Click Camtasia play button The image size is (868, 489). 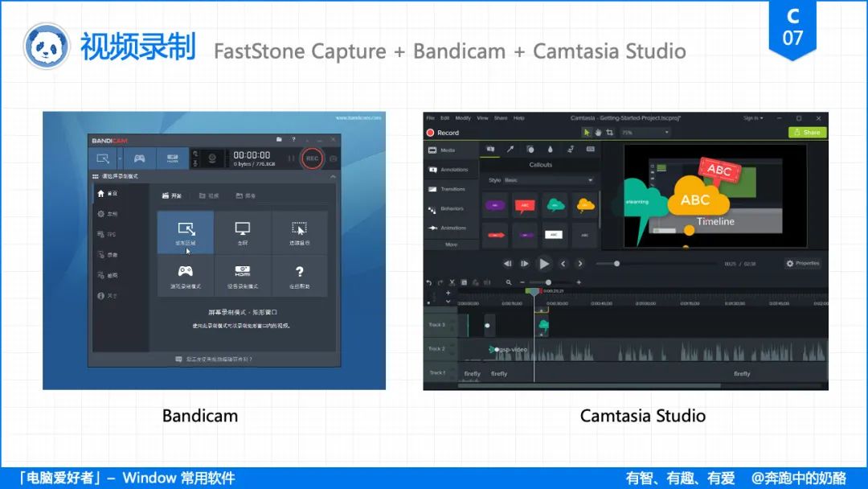(544, 264)
